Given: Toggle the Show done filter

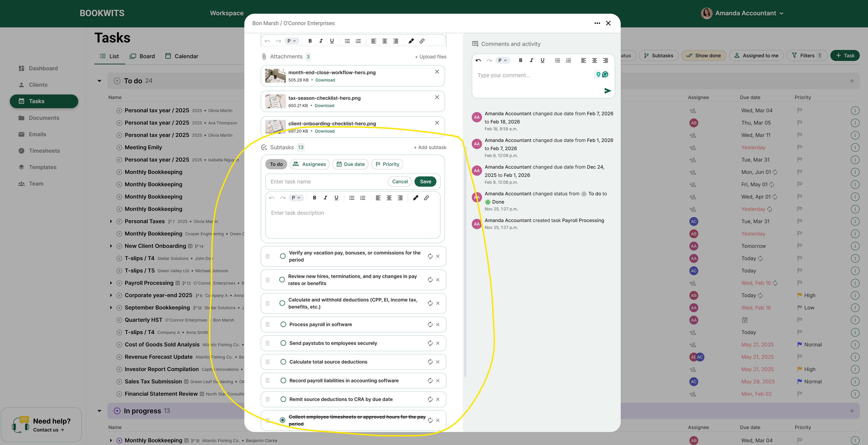Looking at the screenshot, I should pyautogui.click(x=704, y=55).
